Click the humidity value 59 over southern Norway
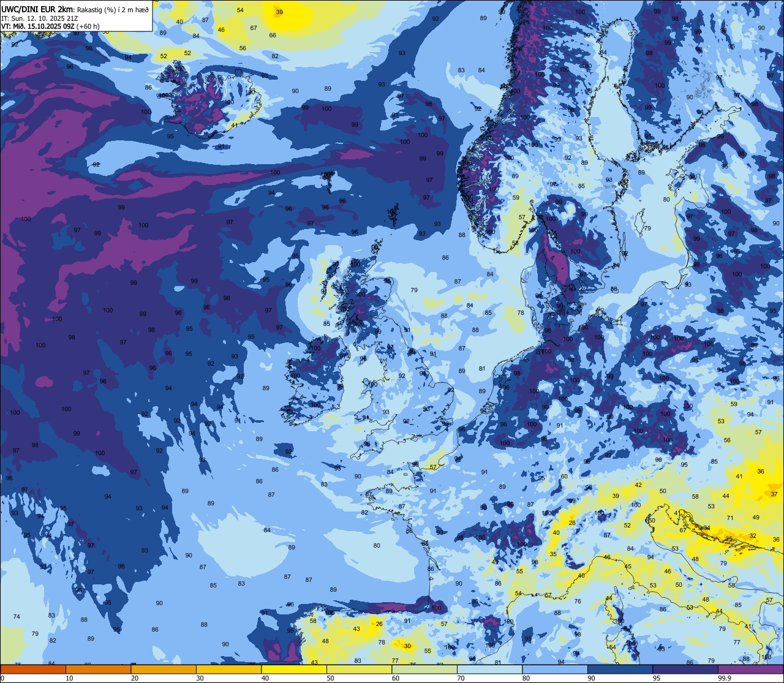 point(516,198)
